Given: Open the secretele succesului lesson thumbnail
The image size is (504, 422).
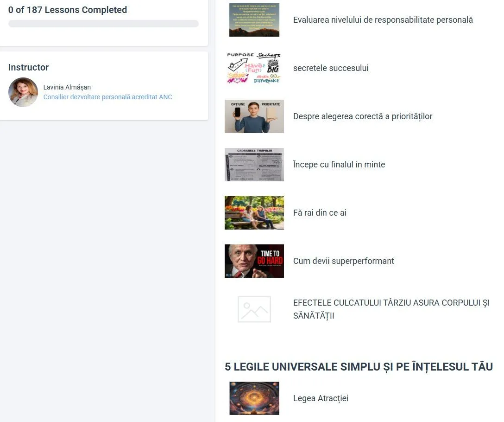Looking at the screenshot, I should point(254,68).
